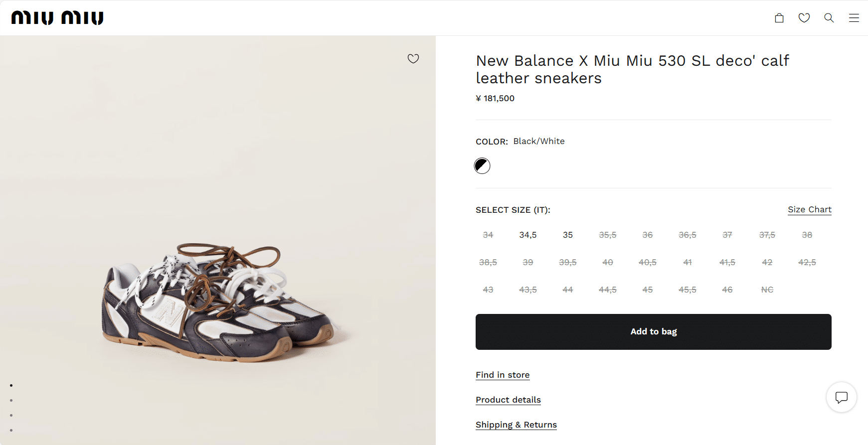Choose crossed-out size 36
The width and height of the screenshot is (868, 445).
point(648,235)
